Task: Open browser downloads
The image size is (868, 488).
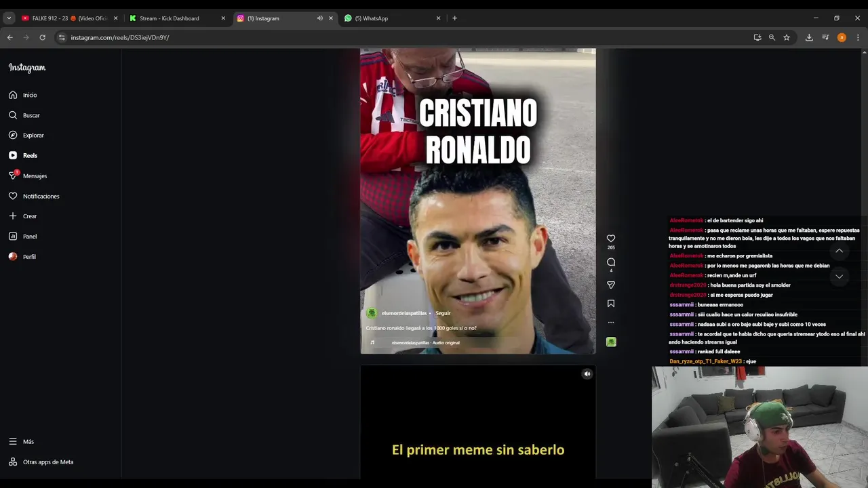Action: coord(809,37)
